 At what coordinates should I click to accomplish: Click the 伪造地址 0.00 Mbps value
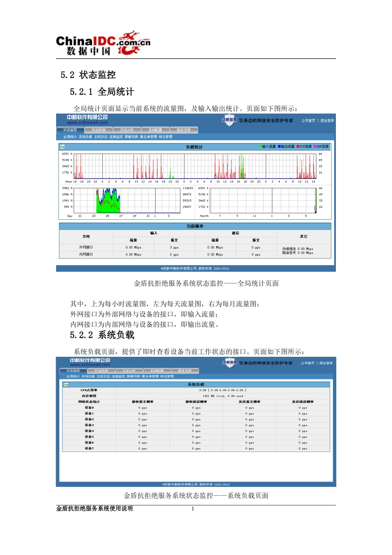[298, 249]
